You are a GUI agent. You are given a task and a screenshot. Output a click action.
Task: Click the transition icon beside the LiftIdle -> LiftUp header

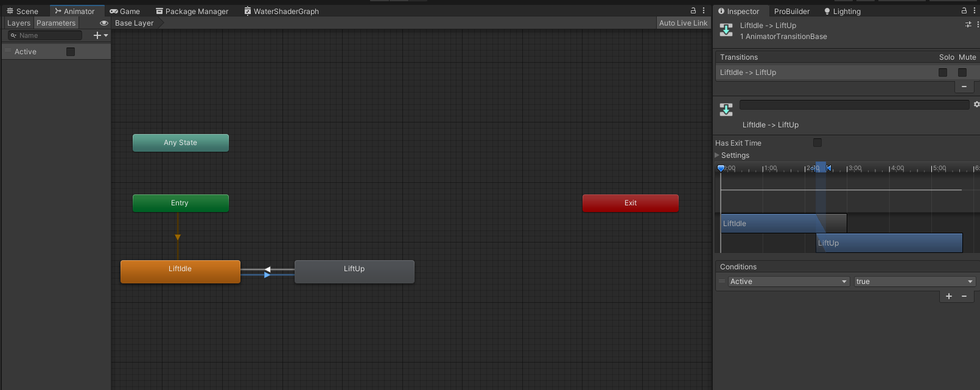[x=726, y=30]
